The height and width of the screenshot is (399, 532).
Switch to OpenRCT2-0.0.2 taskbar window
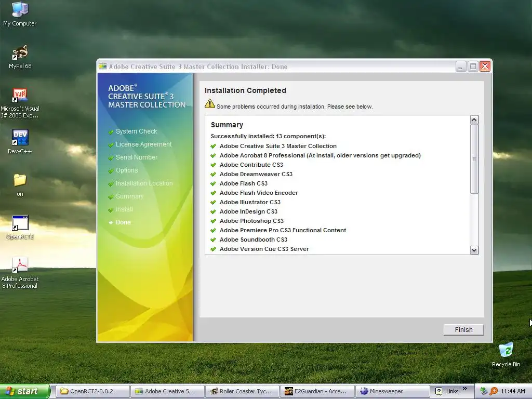pyautogui.click(x=92, y=391)
